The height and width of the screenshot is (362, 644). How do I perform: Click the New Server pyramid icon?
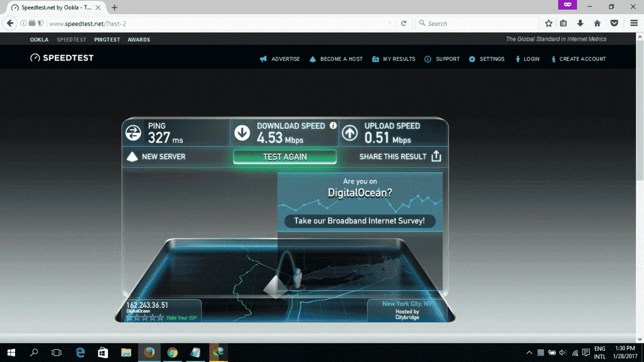(x=132, y=157)
